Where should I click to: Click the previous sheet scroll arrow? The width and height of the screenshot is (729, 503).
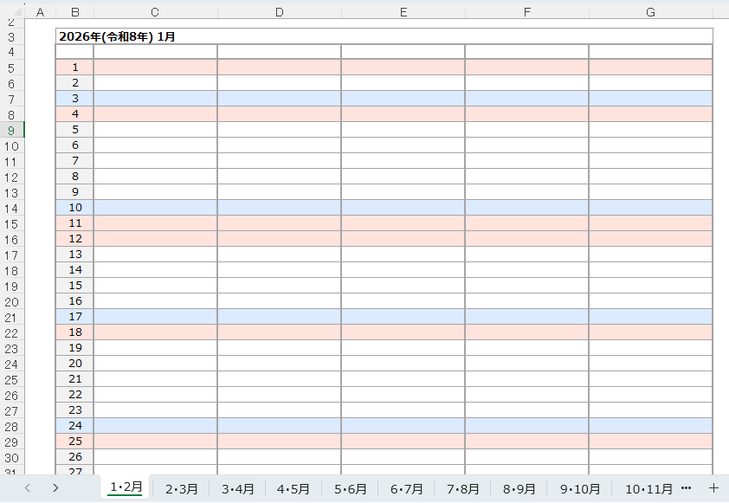point(28,488)
